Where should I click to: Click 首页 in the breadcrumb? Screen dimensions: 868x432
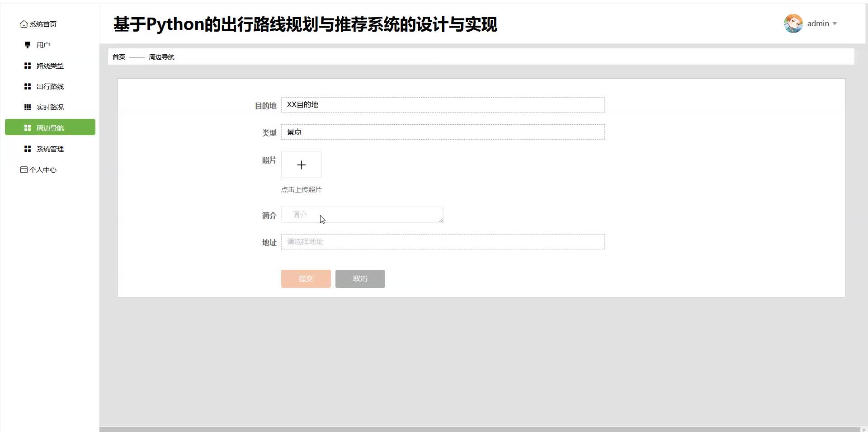118,56
